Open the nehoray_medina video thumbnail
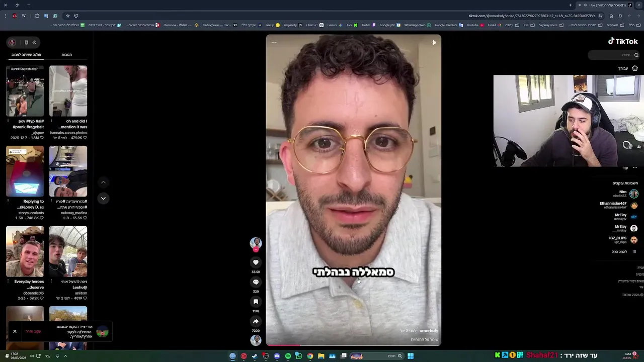This screenshot has height=362, width=644. [68, 171]
